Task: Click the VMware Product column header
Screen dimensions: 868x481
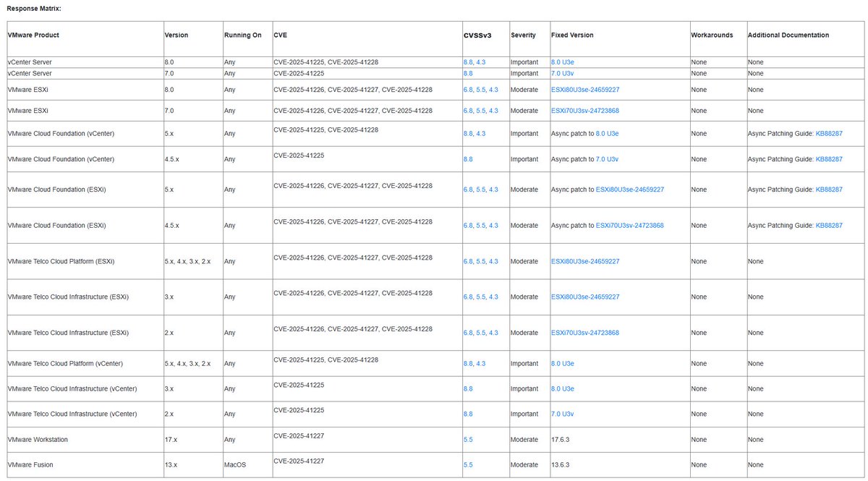Action: point(33,35)
